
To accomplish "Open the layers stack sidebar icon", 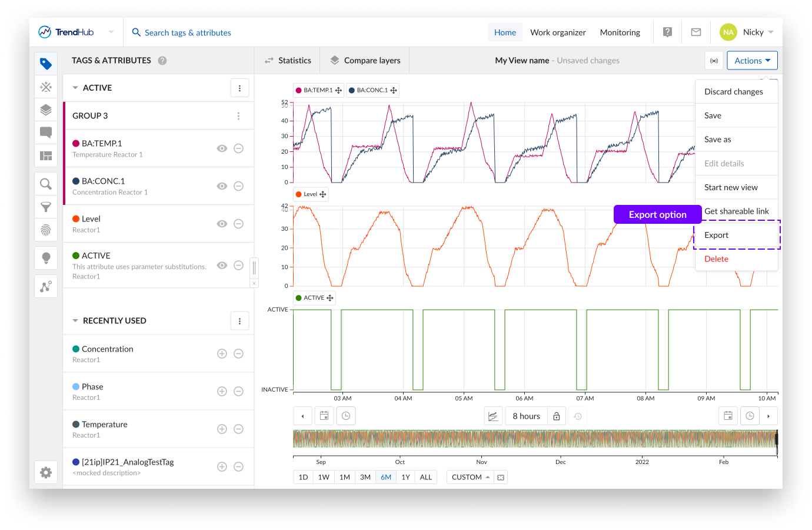I will [x=46, y=110].
